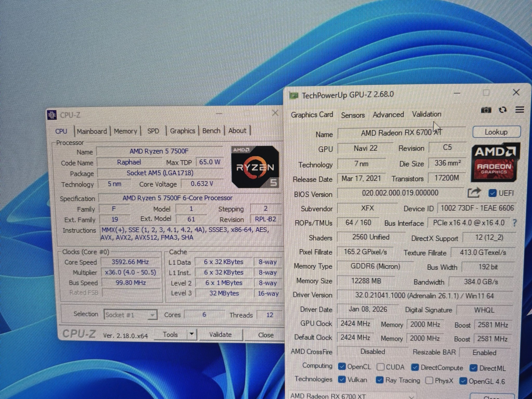Click the GPU-Z title bar icon
This screenshot has width=532, height=399.
pos(294,96)
